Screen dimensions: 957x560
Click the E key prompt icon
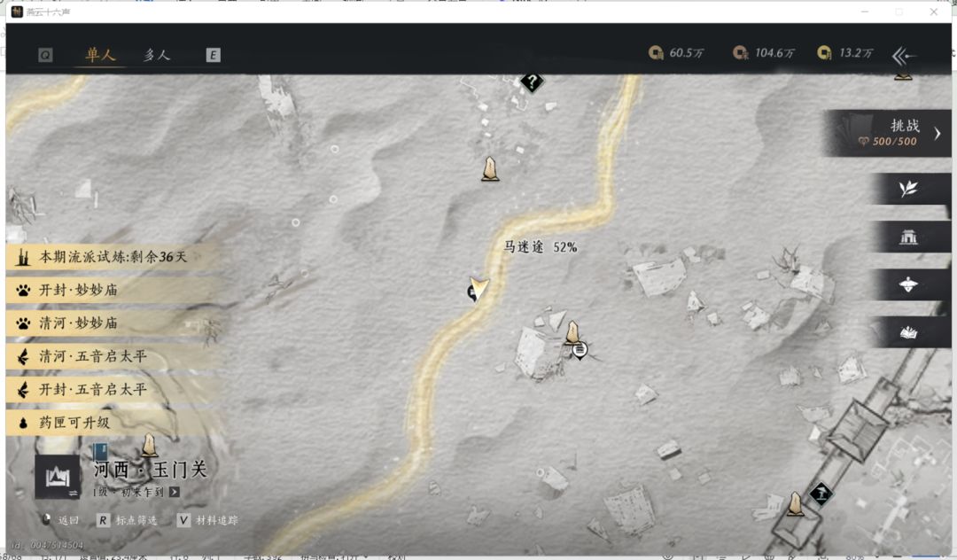(x=213, y=56)
